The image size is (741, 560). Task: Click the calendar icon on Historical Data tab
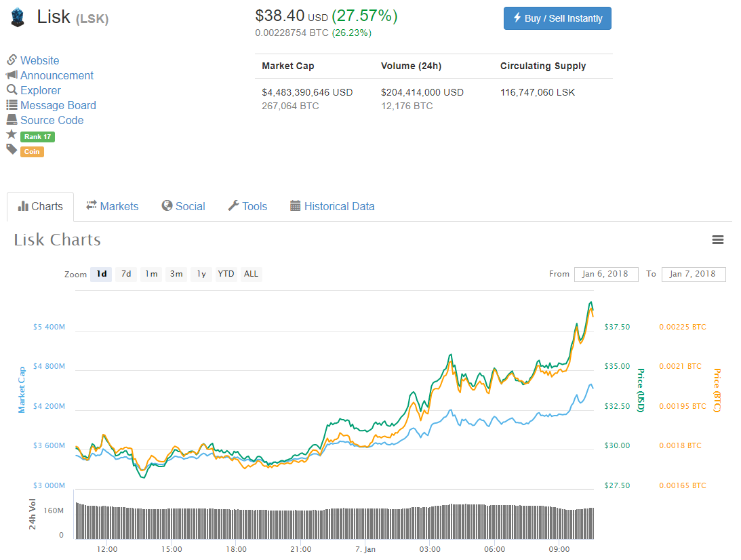coord(296,206)
